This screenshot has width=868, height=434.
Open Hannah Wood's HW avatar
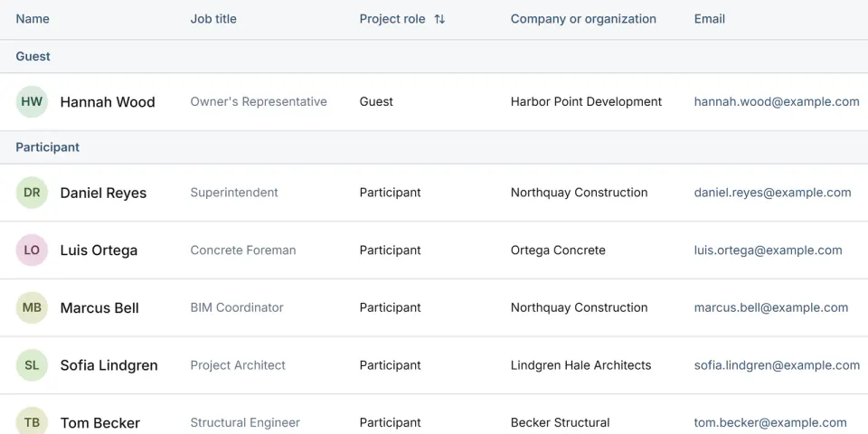(x=32, y=102)
